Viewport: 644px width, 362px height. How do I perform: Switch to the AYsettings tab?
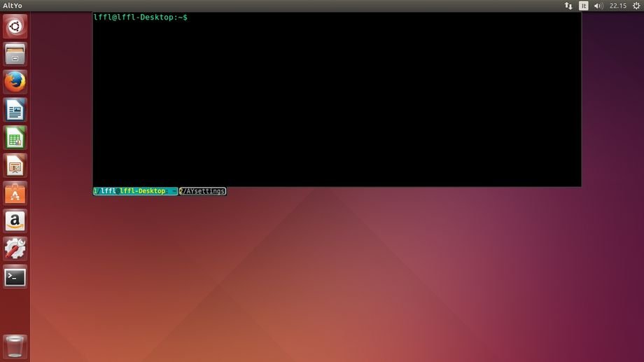tap(202, 191)
